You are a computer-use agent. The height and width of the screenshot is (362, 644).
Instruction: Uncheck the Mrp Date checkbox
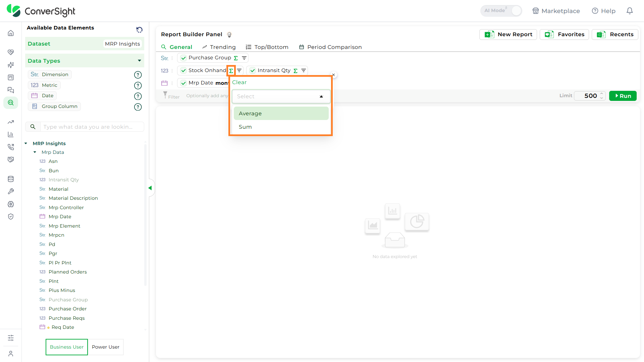(x=183, y=83)
